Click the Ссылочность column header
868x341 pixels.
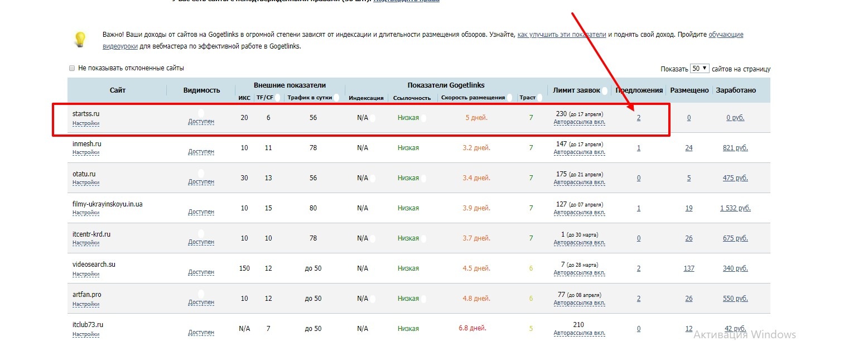point(412,98)
